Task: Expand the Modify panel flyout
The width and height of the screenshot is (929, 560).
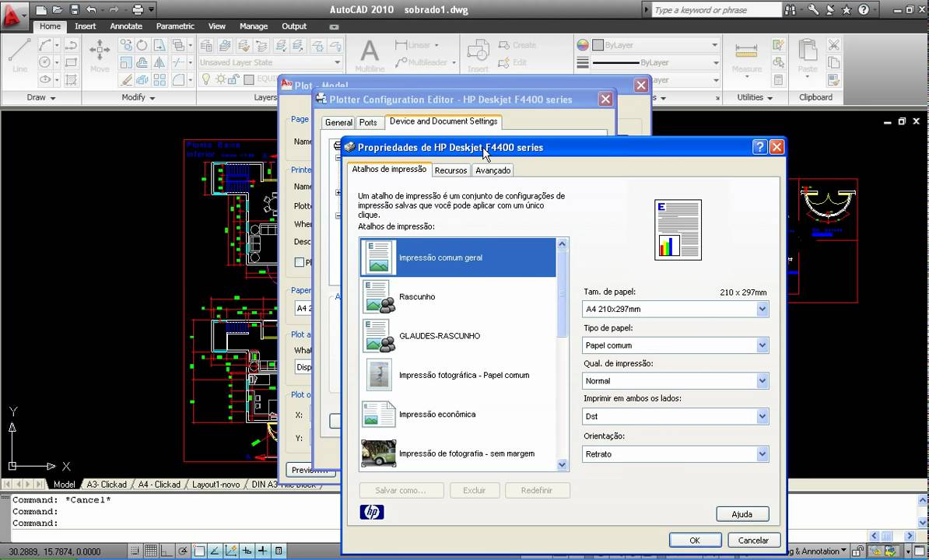Action: click(138, 98)
